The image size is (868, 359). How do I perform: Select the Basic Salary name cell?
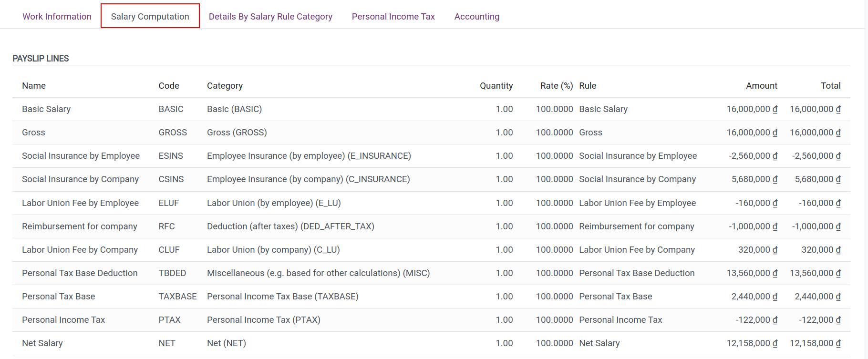tap(46, 109)
